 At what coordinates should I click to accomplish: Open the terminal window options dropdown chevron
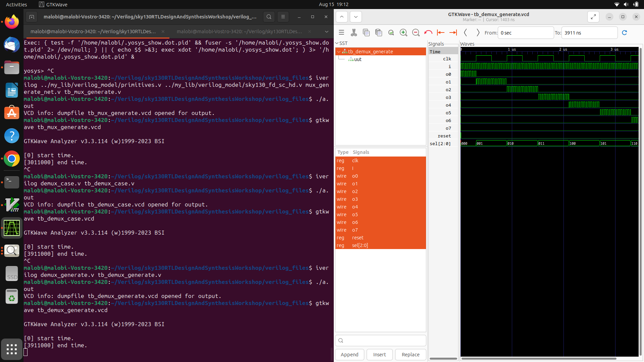326,32
